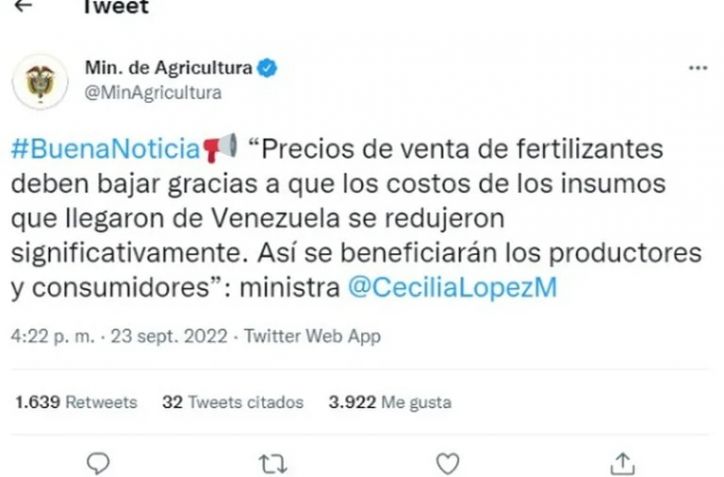Share the tweet using the upload icon
This screenshot has height=477, width=724.
pyautogui.click(x=623, y=463)
